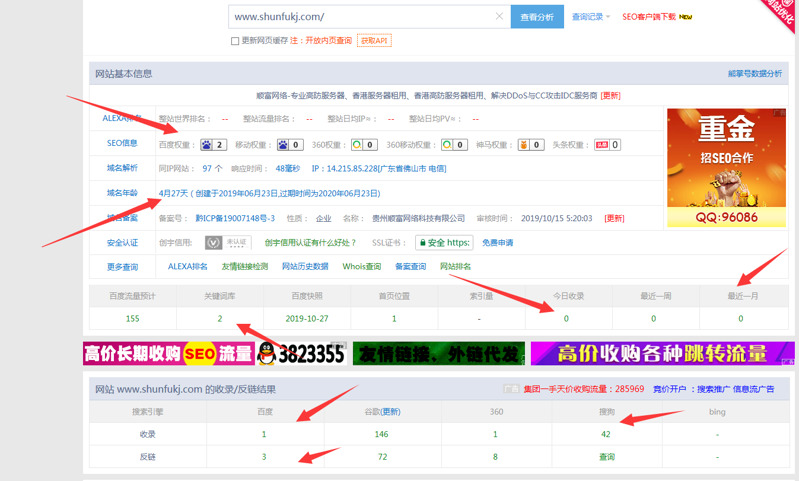Clear the URL field with X icon
This screenshot has width=799, height=481.
click(499, 16)
